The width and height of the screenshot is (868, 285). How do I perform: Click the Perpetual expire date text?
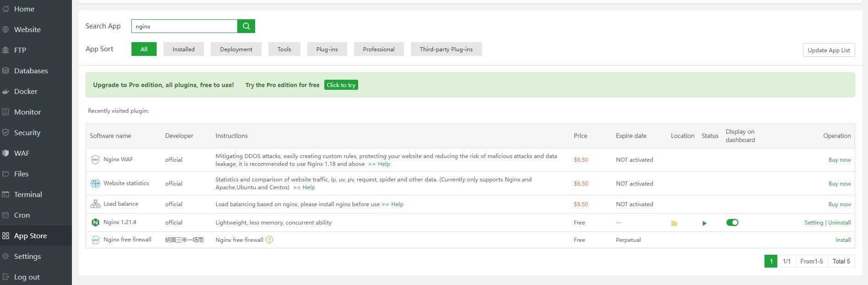pos(628,240)
